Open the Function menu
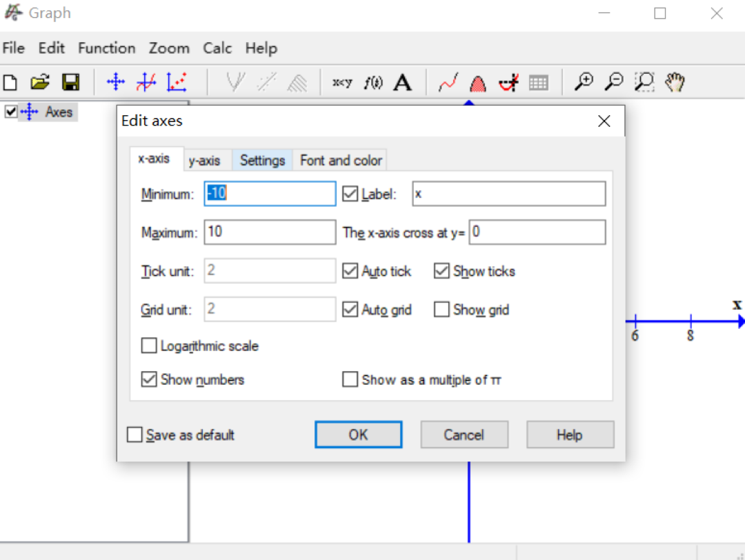Image resolution: width=745 pixels, height=560 pixels. click(106, 48)
